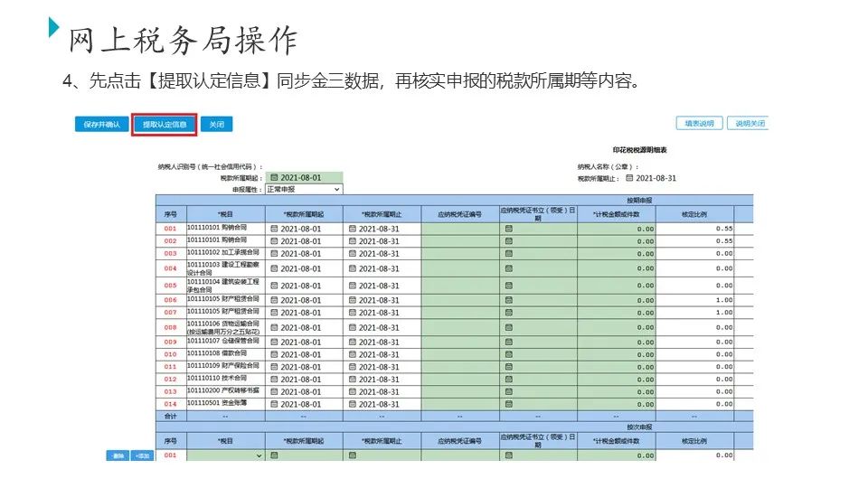This screenshot has width=868, height=488.
Task: Open the 填表说明 instructions
Action: 699,124
